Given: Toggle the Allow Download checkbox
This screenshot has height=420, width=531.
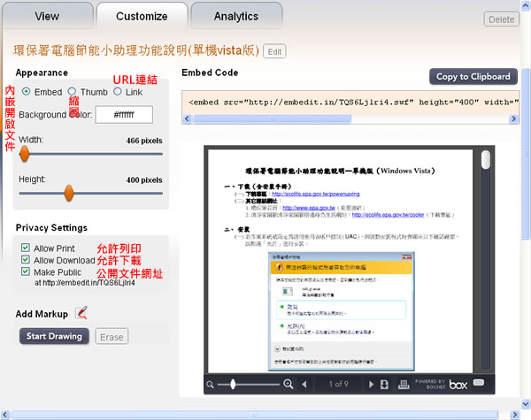Looking at the screenshot, I should point(26,260).
